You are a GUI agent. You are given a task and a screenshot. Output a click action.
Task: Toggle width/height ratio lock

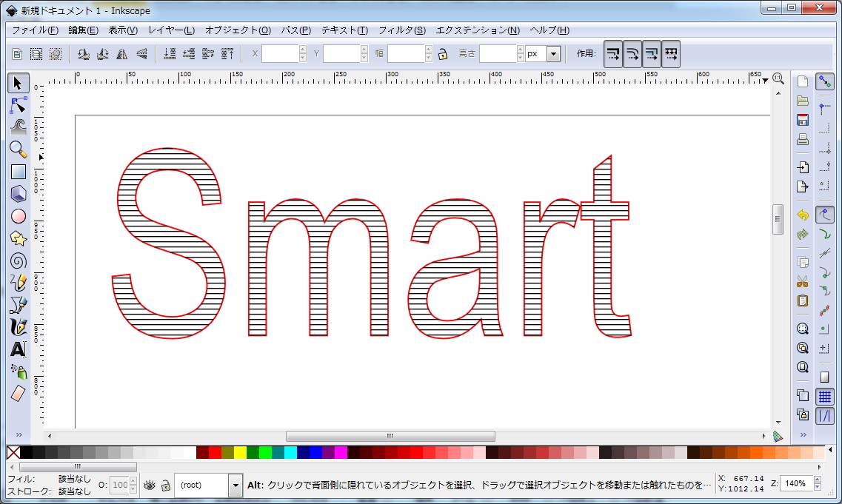coord(443,54)
